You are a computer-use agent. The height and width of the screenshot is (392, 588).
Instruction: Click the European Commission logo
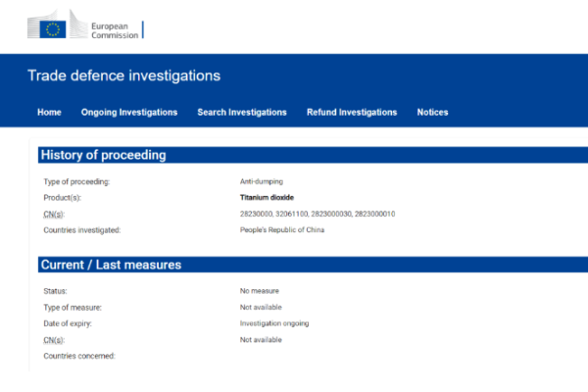(x=85, y=24)
